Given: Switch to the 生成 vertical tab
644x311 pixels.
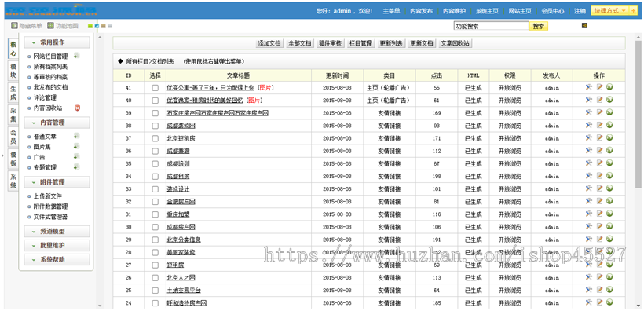Looking at the screenshot, I should pyautogui.click(x=13, y=93).
